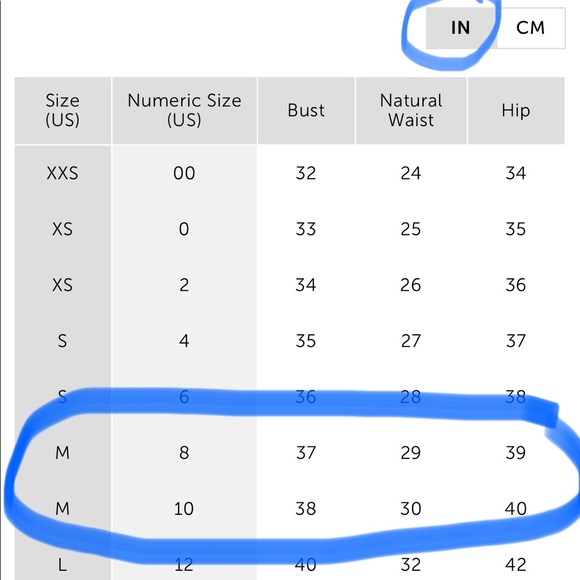Screen dimensions: 580x580
Task: Select numeric size 2 cell
Action: [x=184, y=285]
